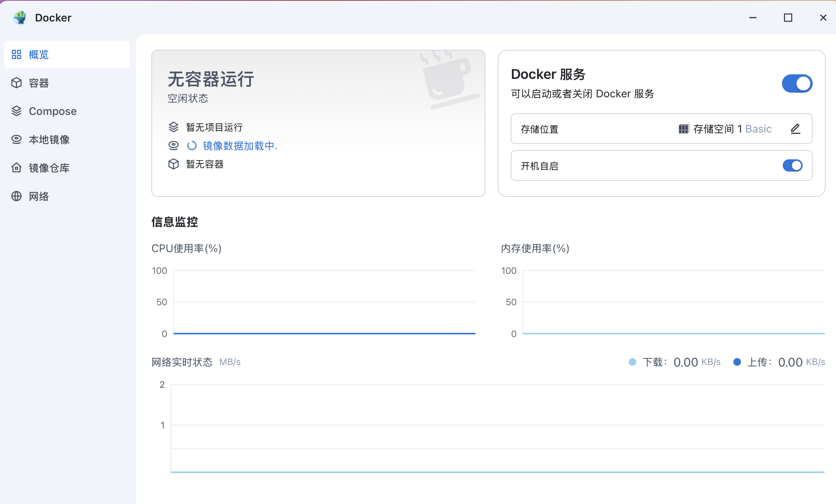Screen dimensions: 836x504
Task: Click the disk icon beside image loading status
Action: (x=174, y=146)
